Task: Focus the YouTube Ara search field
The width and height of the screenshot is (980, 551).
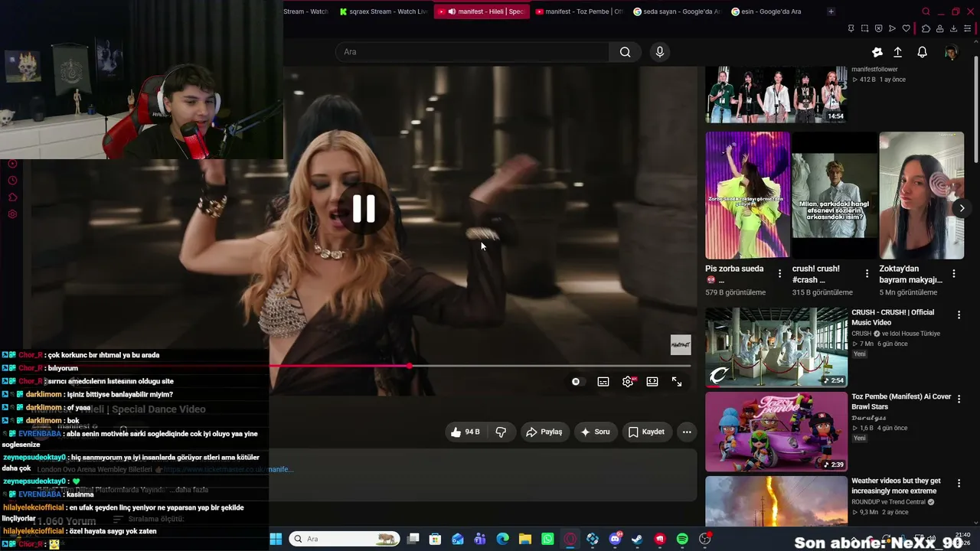Action: (472, 52)
